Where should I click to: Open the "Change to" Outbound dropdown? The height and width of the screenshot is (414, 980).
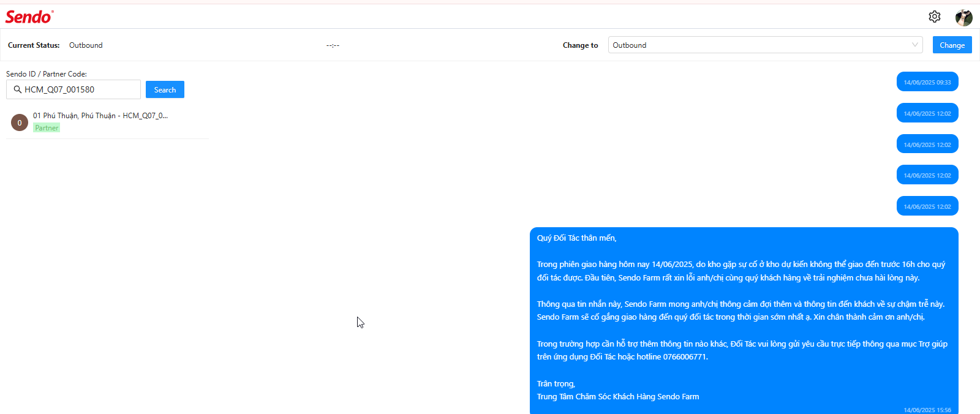click(x=766, y=45)
